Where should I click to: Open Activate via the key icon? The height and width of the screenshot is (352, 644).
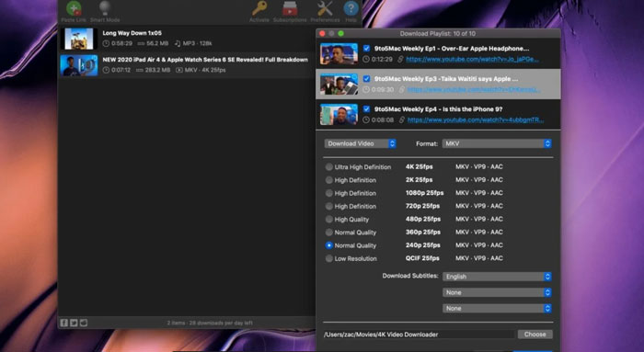point(259,8)
